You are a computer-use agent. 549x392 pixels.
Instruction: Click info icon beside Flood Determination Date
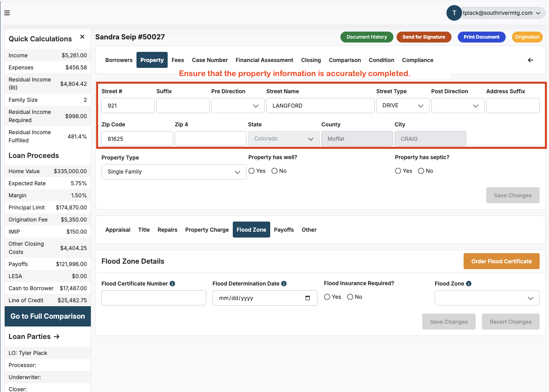pyautogui.click(x=284, y=284)
